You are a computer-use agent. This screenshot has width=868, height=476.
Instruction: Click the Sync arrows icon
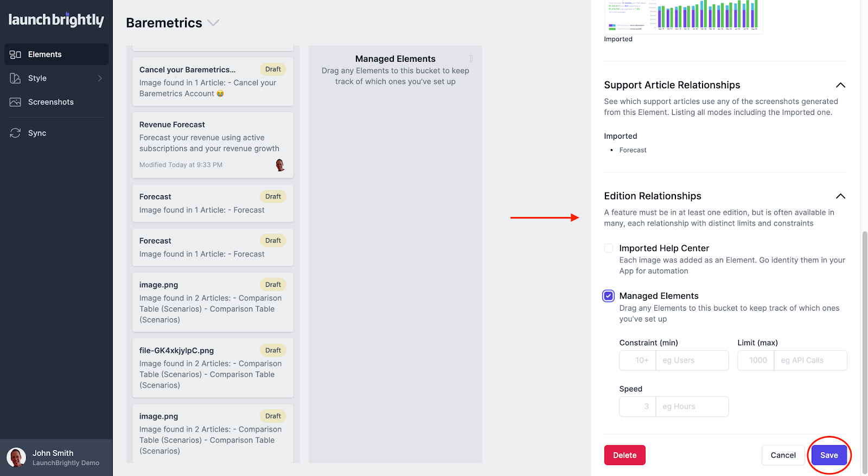15,133
